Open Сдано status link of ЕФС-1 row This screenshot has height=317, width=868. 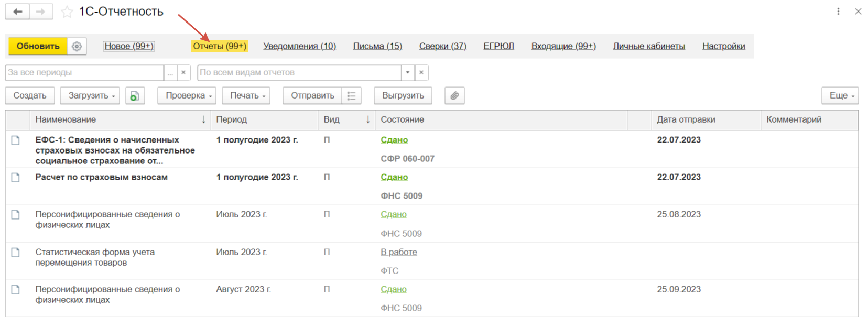tap(394, 140)
